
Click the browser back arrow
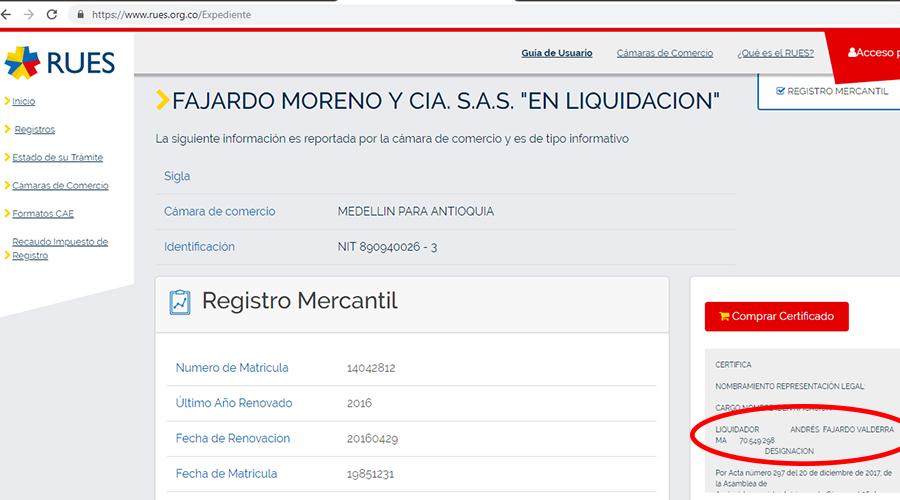[6, 14]
